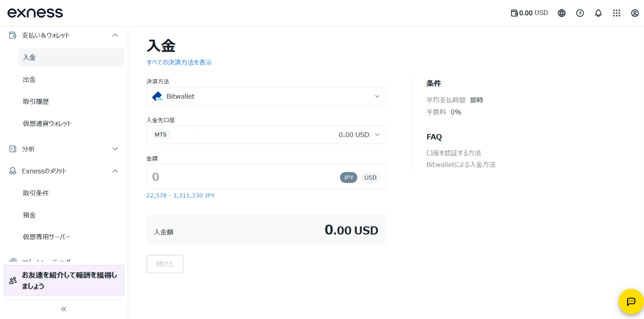The height and width of the screenshot is (319, 644).
Task: Click the Exnessのメリット ribbon icon
Action: pyautogui.click(x=13, y=171)
